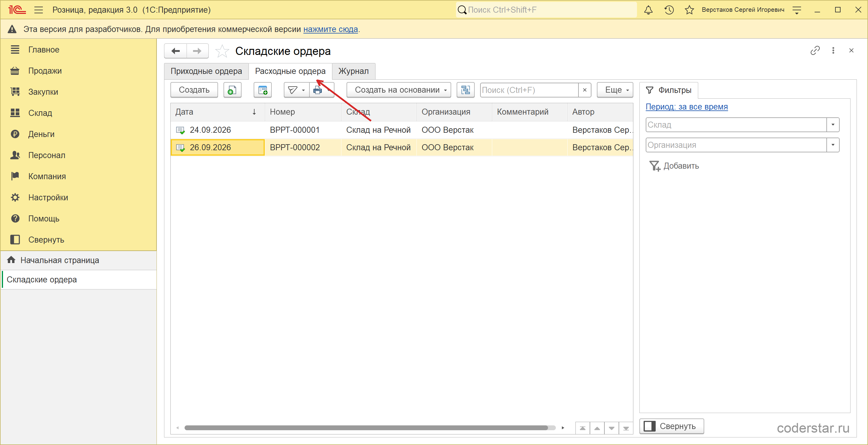Collapse filters panel with Свернуть button
868x445 pixels.
pyautogui.click(x=671, y=426)
